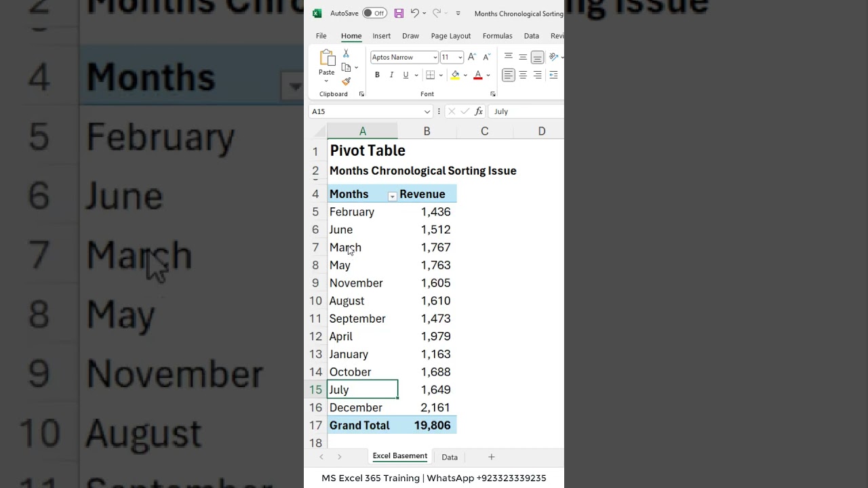
Task: Open the text orientation tool
Action: tap(553, 57)
